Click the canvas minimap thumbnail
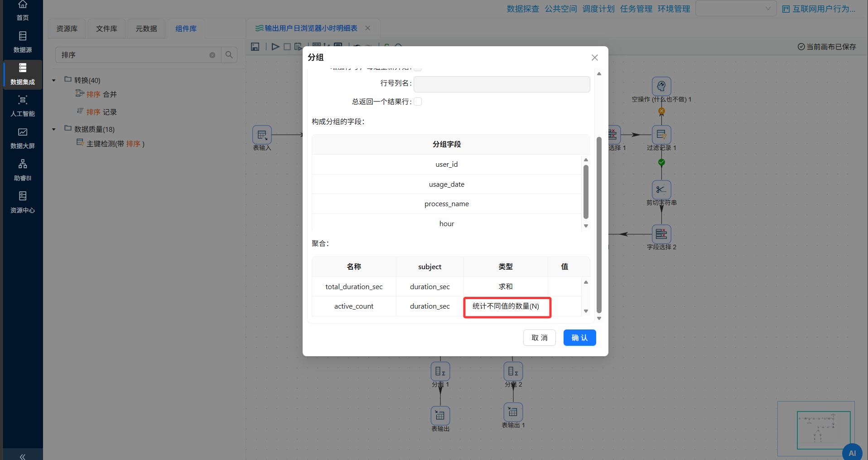868x460 pixels. coord(816,428)
